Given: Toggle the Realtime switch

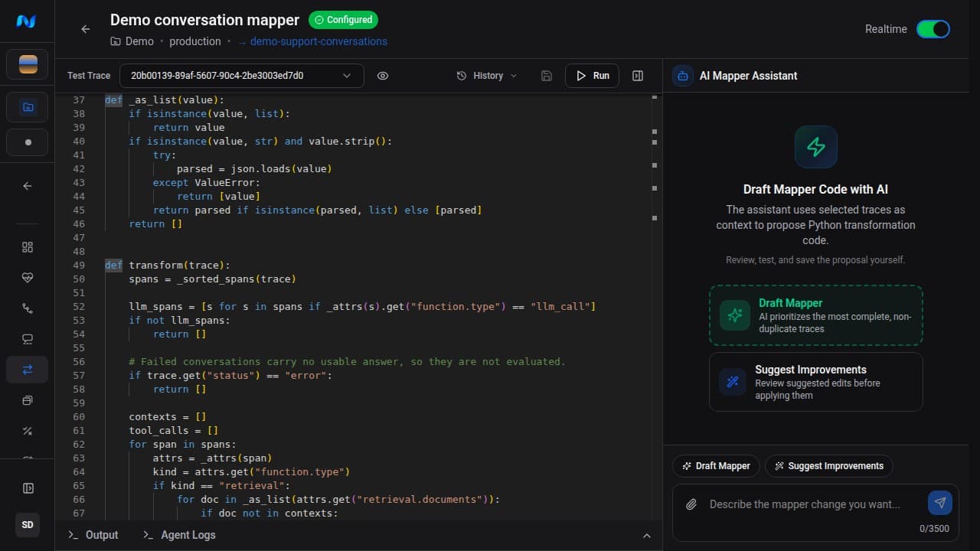Looking at the screenshot, I should tap(933, 29).
